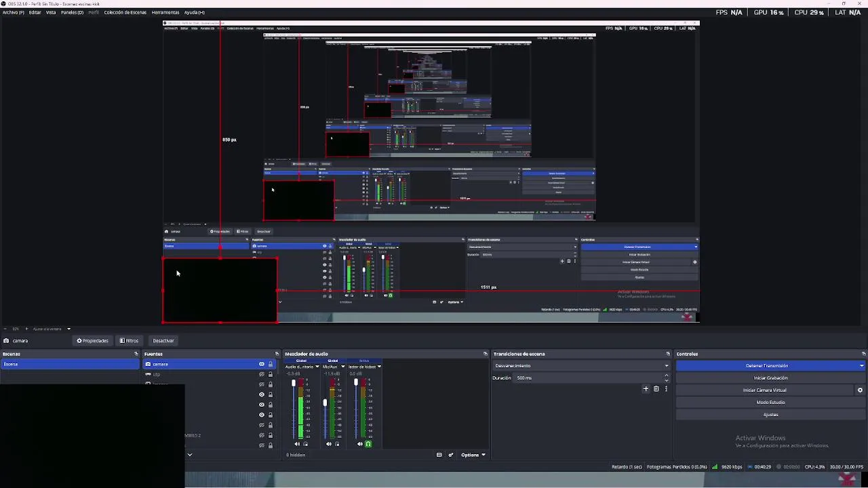Open the Paneles menu

pos(73,12)
